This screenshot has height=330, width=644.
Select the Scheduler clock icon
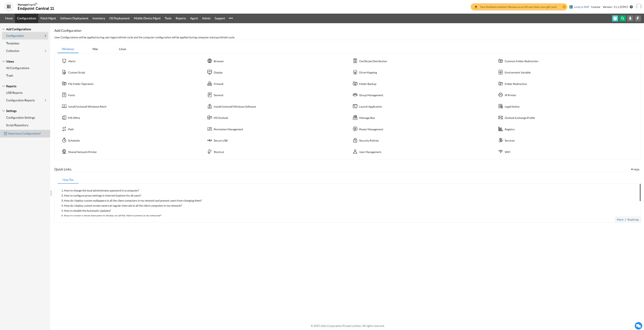click(64, 141)
